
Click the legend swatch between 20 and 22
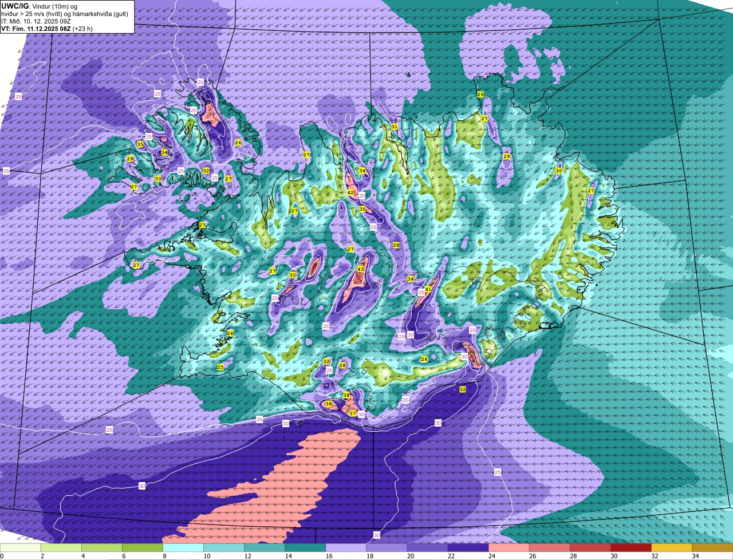click(x=427, y=548)
